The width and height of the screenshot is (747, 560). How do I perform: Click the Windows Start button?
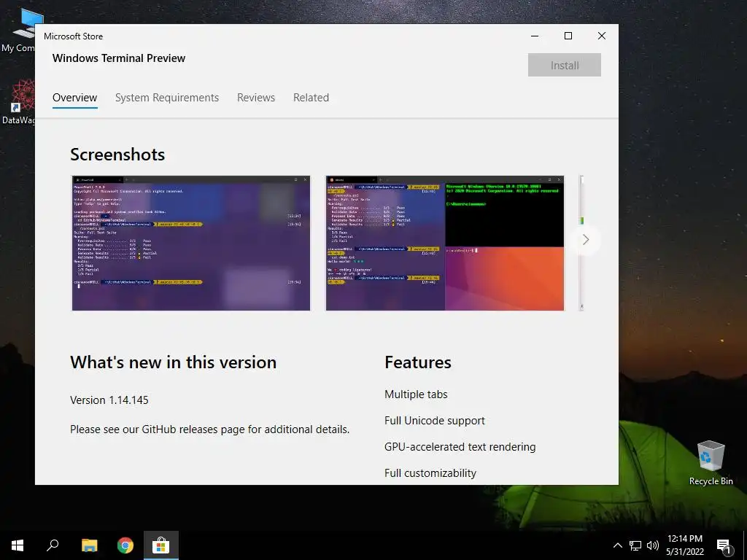[18, 545]
